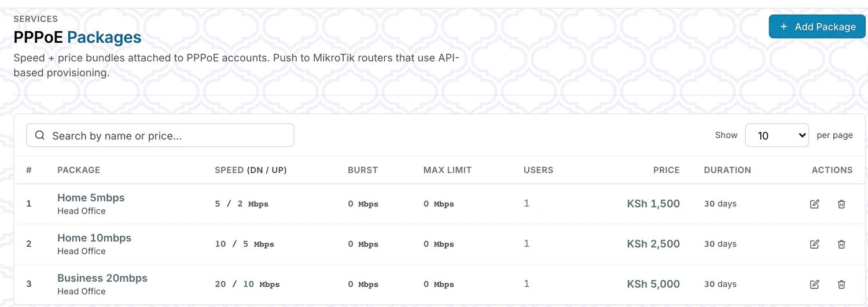This screenshot has width=868, height=307.
Task: Click the search magnifier icon
Action: [x=40, y=135]
